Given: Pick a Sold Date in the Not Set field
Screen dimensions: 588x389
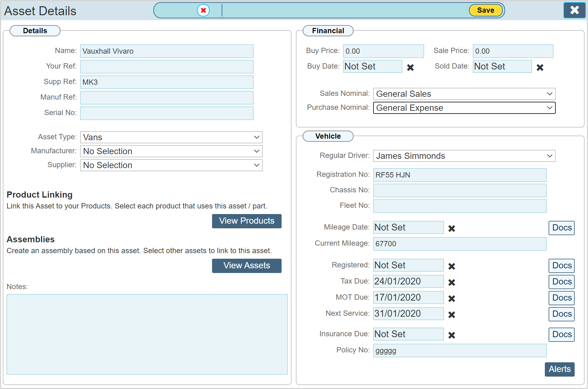Looking at the screenshot, I should 502,66.
